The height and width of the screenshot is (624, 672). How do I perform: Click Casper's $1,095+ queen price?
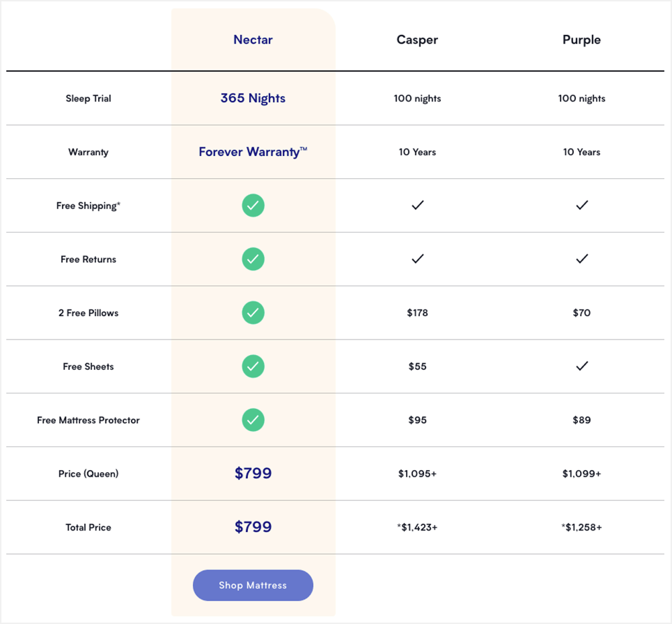coord(417,473)
